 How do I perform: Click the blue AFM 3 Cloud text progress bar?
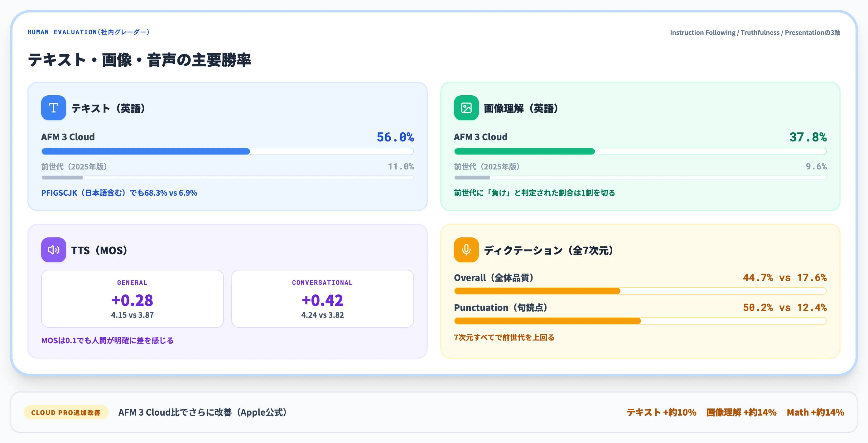coord(228,151)
